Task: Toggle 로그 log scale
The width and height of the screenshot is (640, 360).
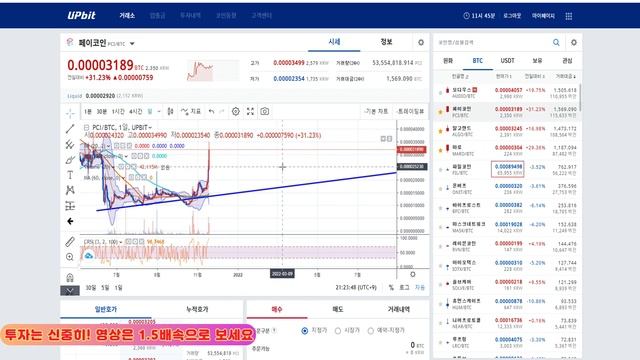Action: tap(404, 288)
